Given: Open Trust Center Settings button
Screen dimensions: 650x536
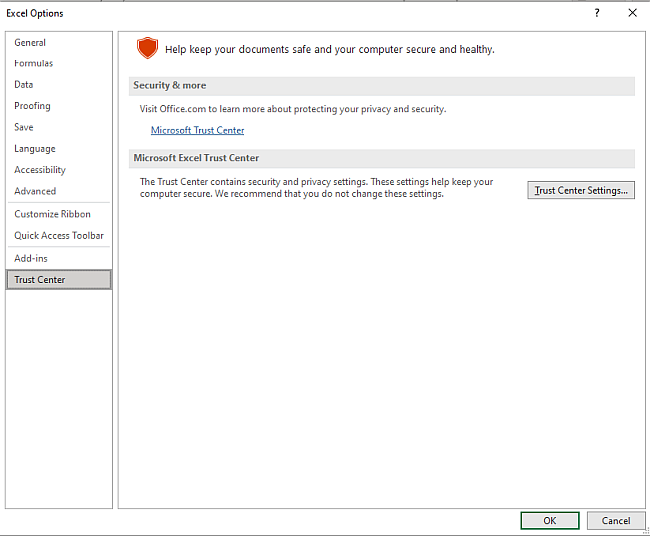Looking at the screenshot, I should click(581, 190).
